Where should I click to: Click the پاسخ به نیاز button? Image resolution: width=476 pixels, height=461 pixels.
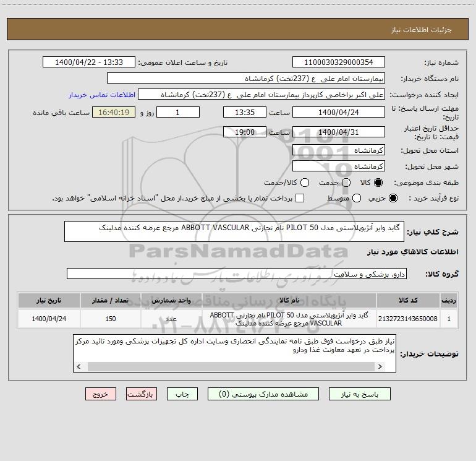tap(360, 394)
